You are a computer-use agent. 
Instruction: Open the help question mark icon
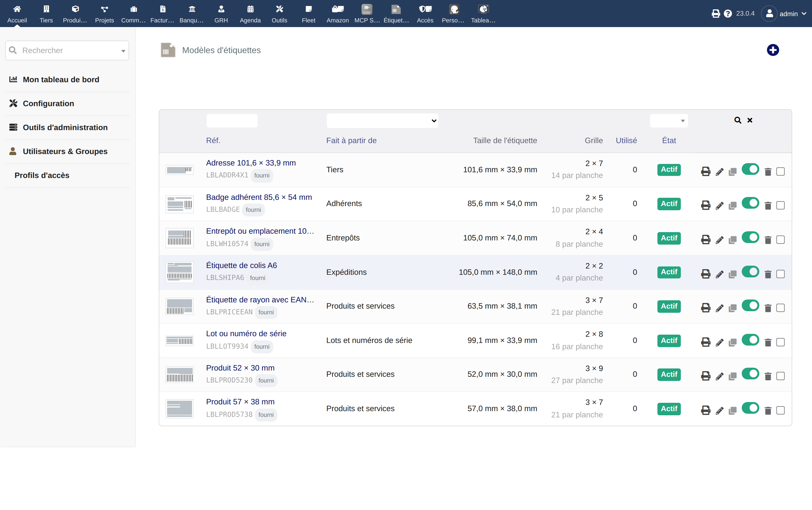(x=728, y=14)
